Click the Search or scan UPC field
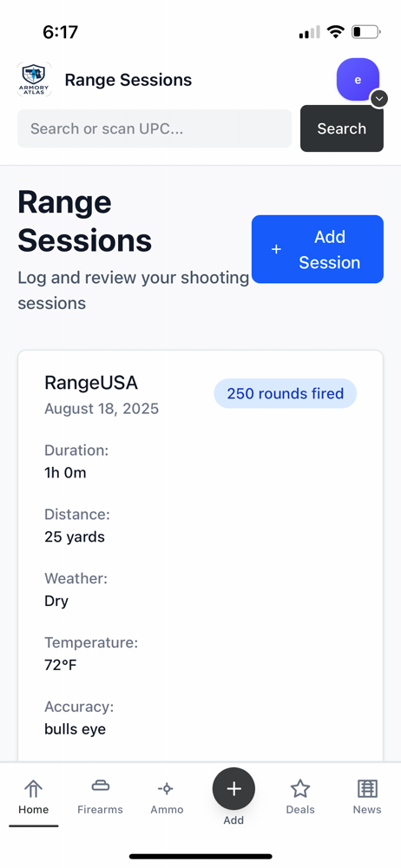Viewport: 401px width, 868px height. coord(154,128)
